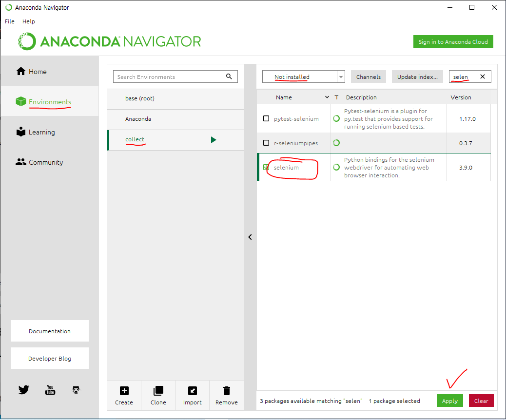
Task: Click the package type icon for r-seleniumpipes
Action: pos(336,143)
